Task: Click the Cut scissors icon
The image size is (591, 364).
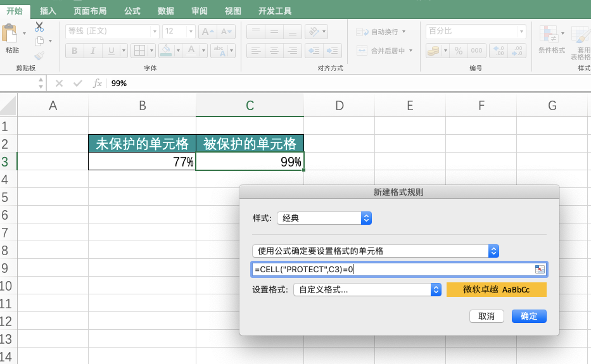Action: (39, 27)
